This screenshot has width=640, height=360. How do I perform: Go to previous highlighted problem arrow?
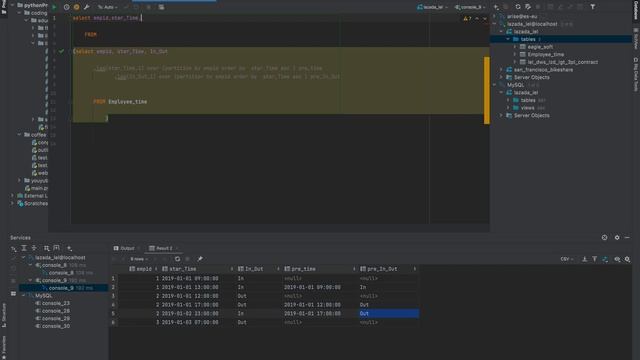(x=477, y=18)
